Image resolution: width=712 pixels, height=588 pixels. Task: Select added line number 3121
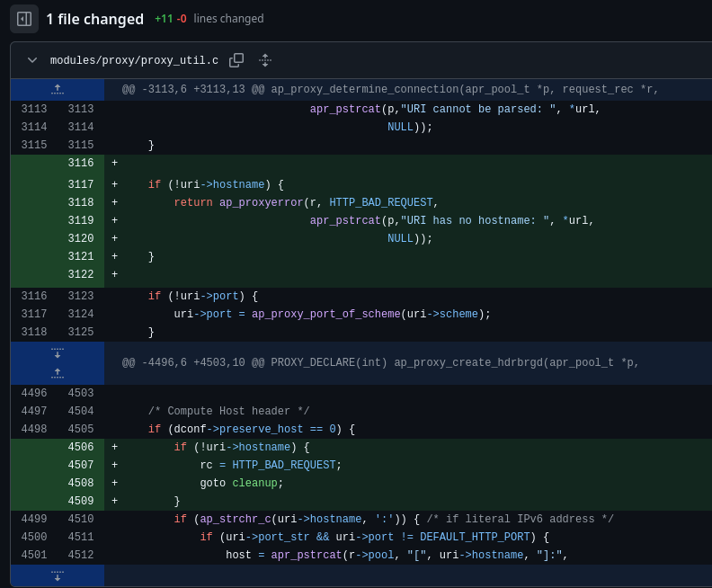tap(80, 256)
